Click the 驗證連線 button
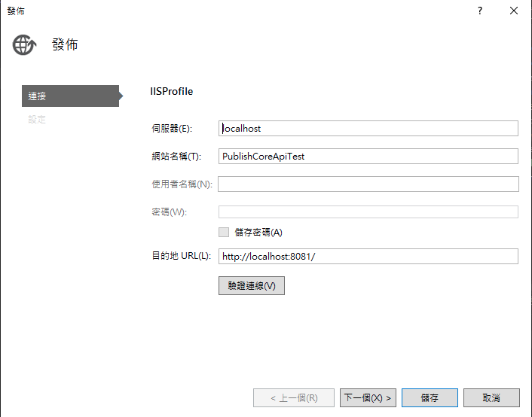Screen dimensions: 532x417 click(x=252, y=286)
